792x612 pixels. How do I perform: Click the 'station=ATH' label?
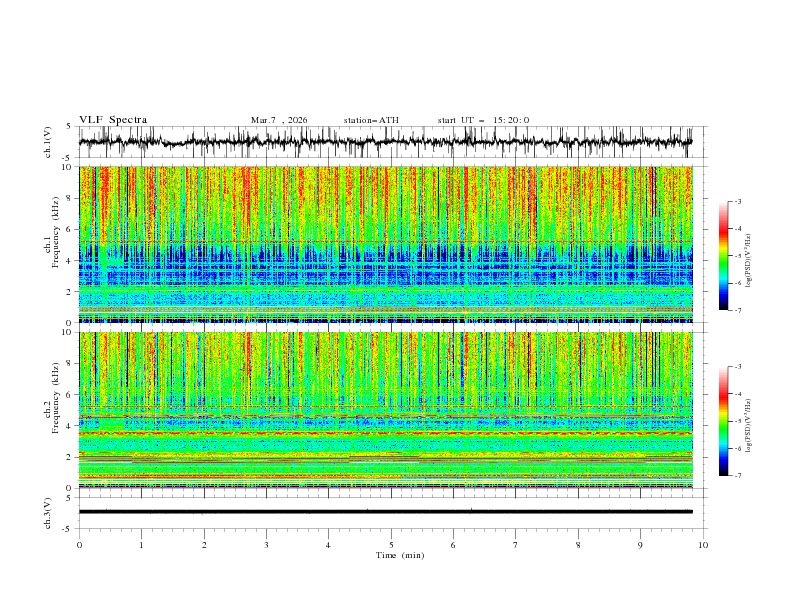(371, 120)
